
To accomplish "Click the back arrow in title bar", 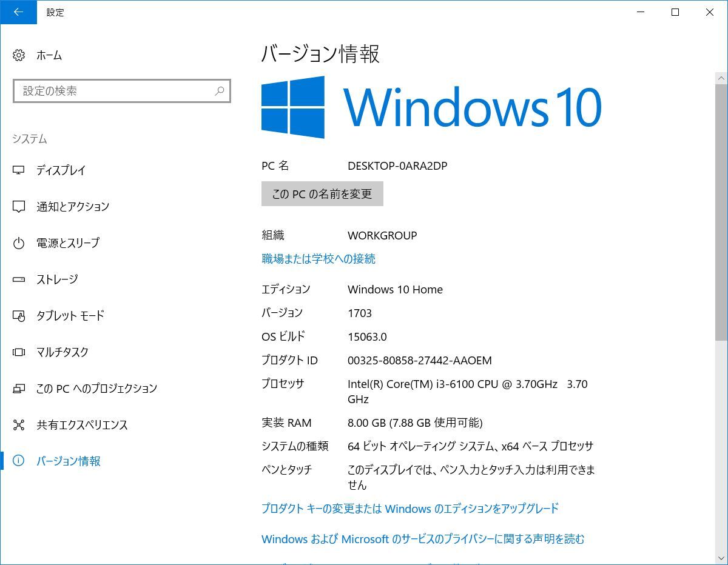I will point(18,12).
